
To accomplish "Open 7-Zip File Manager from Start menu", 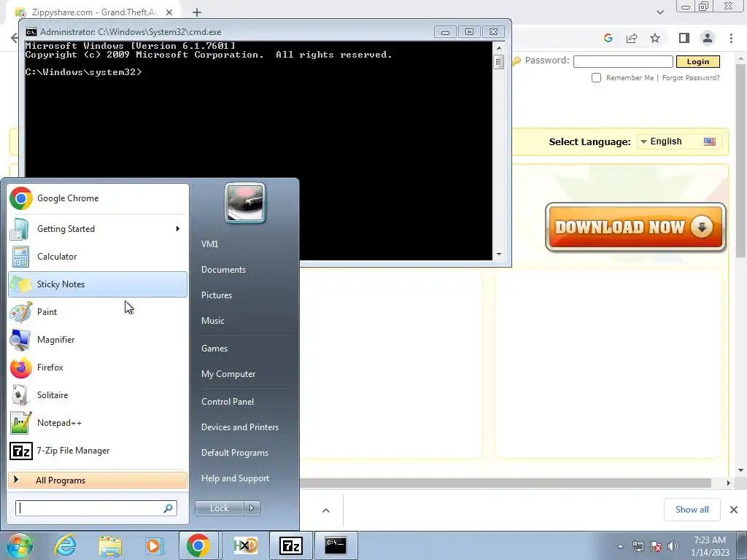I will point(98,451).
